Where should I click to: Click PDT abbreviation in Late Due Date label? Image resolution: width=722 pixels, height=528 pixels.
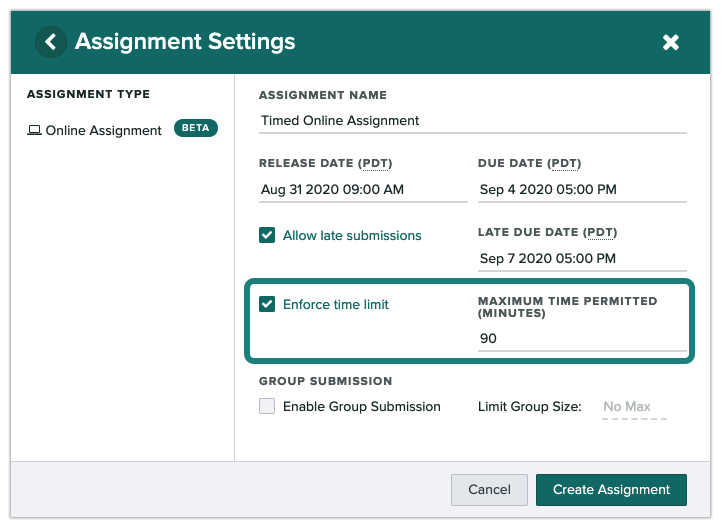click(x=600, y=232)
